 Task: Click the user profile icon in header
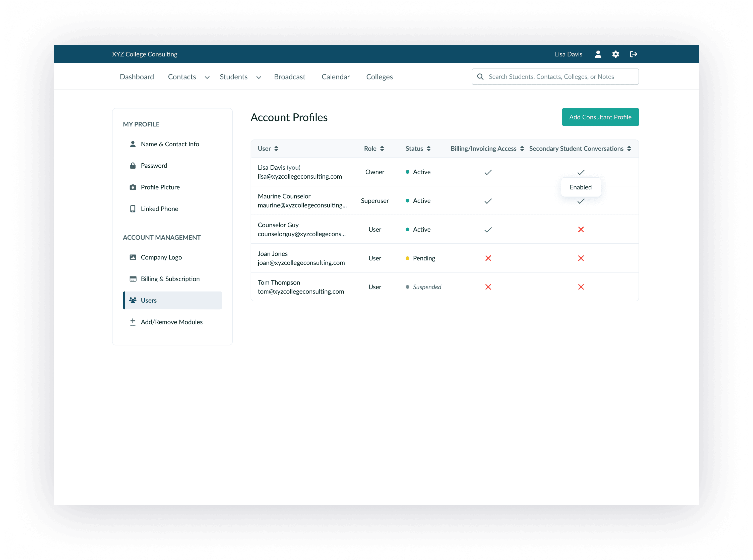point(598,54)
